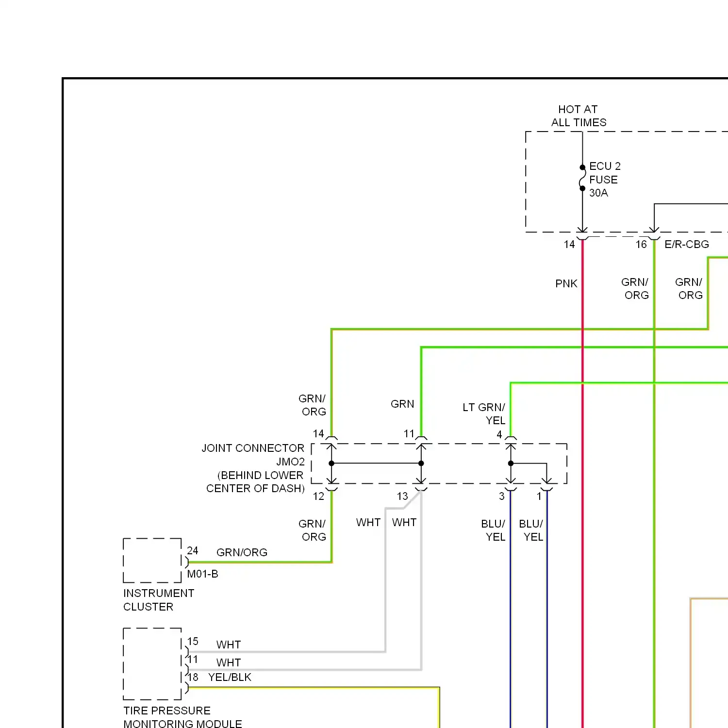This screenshot has height=728, width=728.
Task: Click tire pressure module pin "18"
Action: 193,677
